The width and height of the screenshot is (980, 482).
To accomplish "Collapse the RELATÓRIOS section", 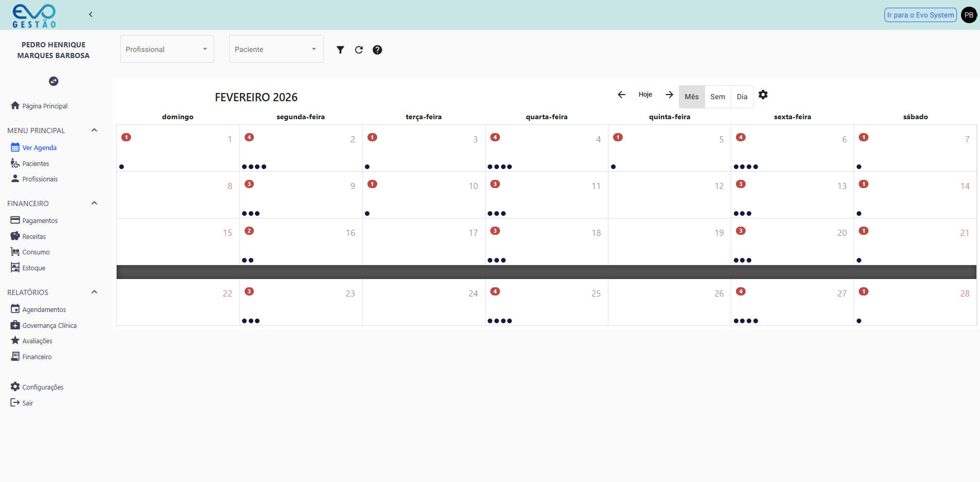I will pos(94,292).
